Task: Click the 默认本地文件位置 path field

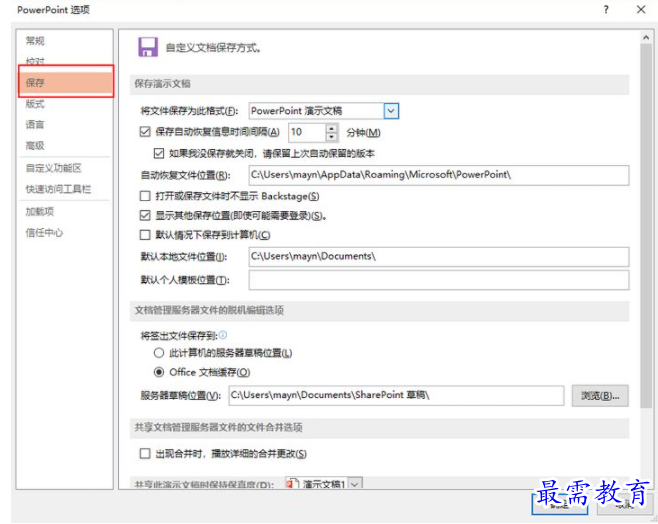Action: click(x=439, y=256)
